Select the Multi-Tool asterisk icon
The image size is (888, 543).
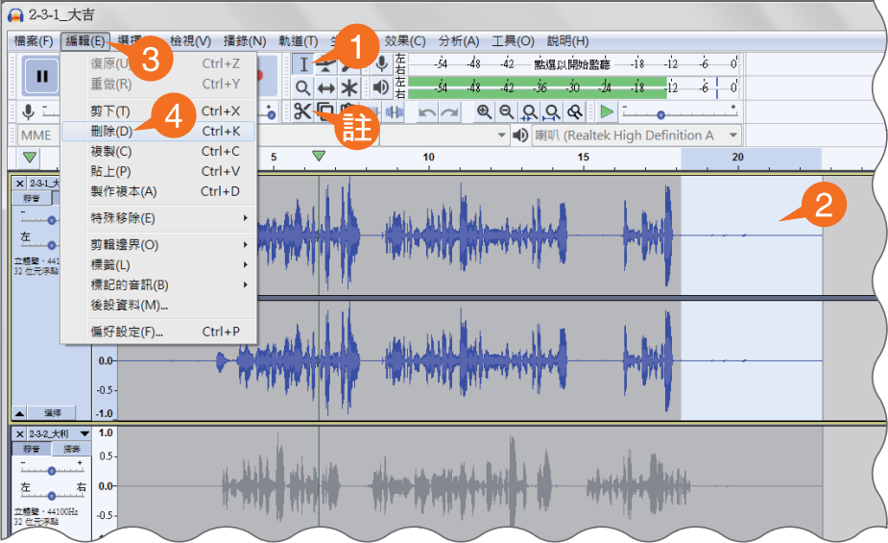coord(349,88)
